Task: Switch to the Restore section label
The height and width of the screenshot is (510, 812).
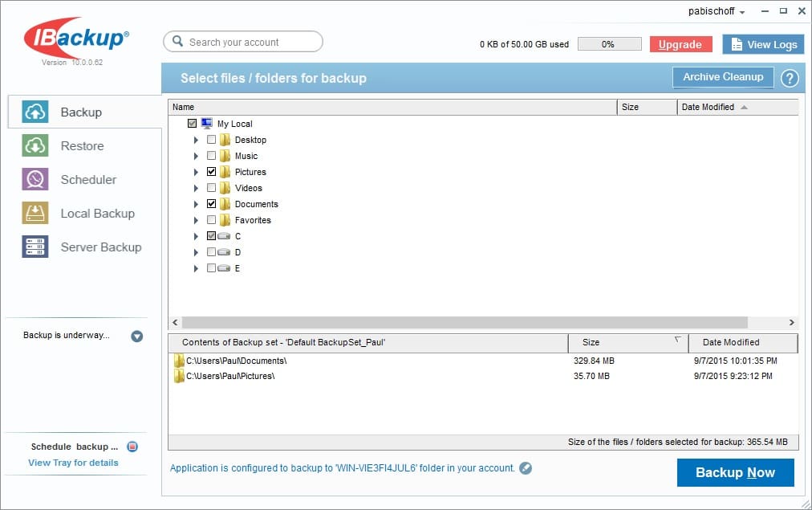Action: [x=82, y=146]
